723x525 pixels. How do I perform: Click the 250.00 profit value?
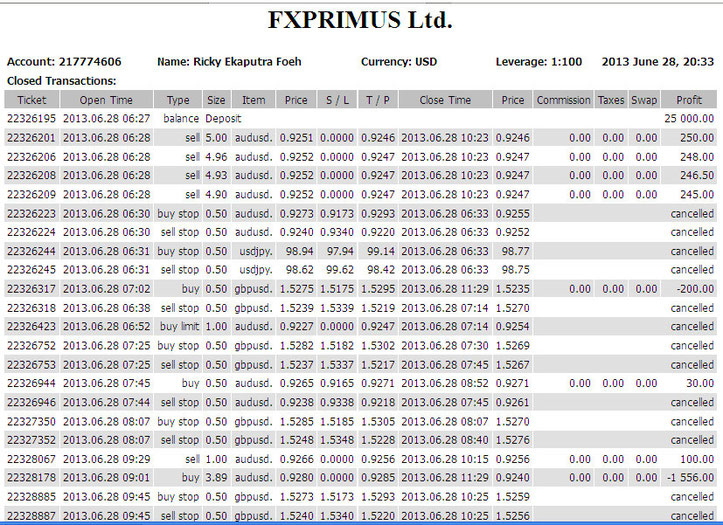[x=697, y=138]
